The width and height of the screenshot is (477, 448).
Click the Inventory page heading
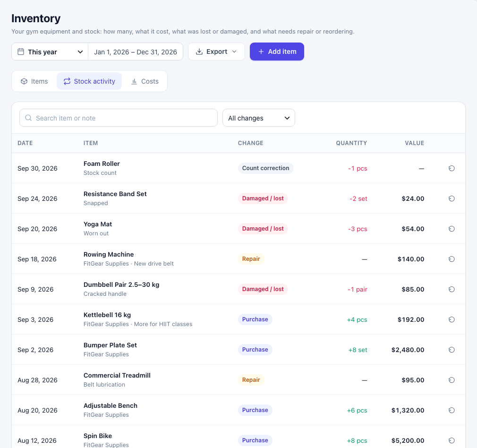pos(36,18)
